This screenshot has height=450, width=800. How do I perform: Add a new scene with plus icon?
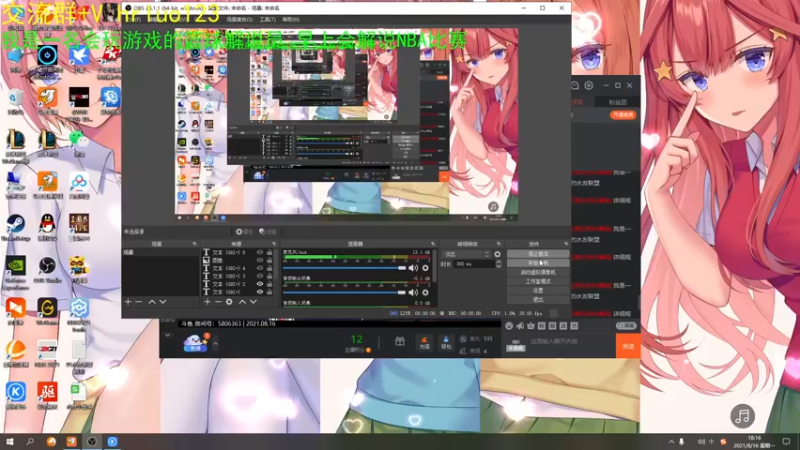tap(128, 302)
